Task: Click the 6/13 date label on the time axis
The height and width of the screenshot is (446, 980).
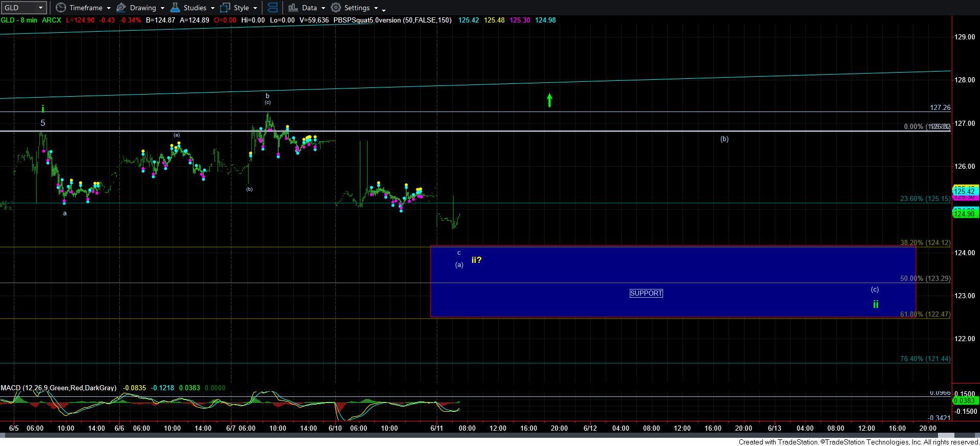Action: 775,428
